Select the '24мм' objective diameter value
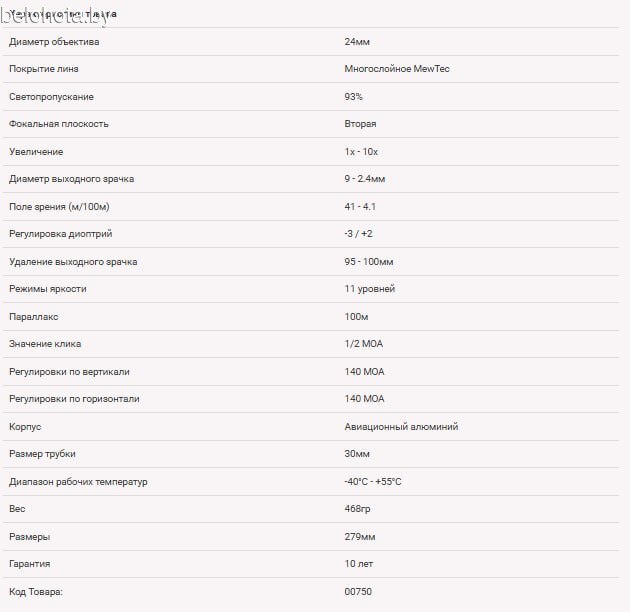Screen dimensions: 630x612 (356, 42)
